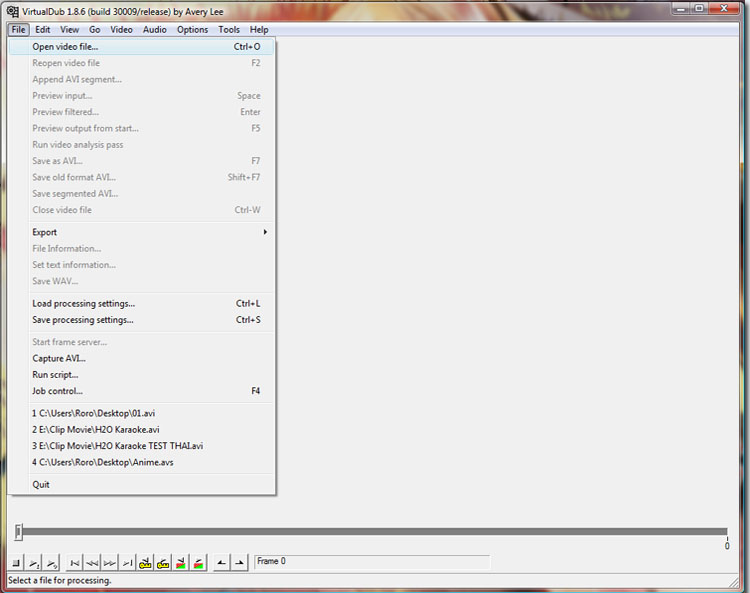Choose Open video file… from the File menu

coord(142,46)
